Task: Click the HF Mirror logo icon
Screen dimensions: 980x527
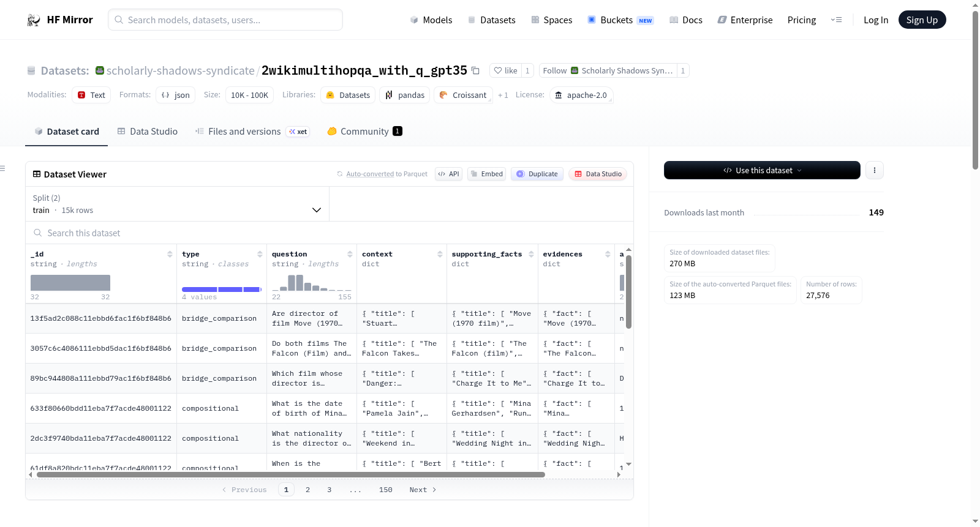Action: click(34, 20)
